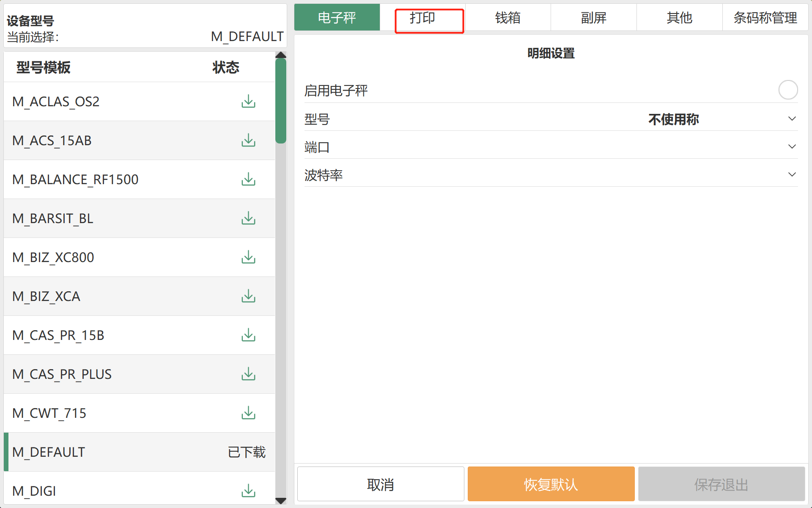Select the M_BARSIT_BL model name
812x508 pixels.
[x=53, y=219]
